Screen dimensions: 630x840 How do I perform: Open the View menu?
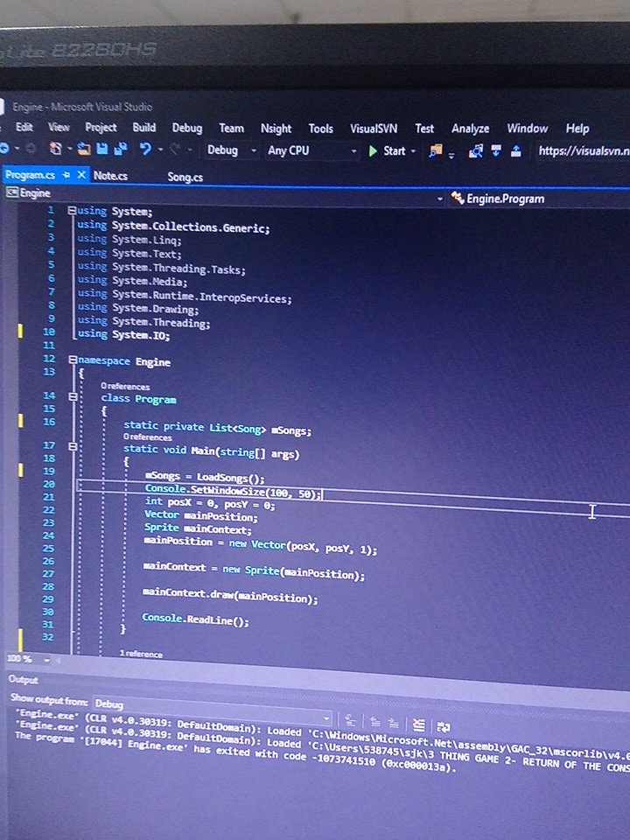(59, 127)
